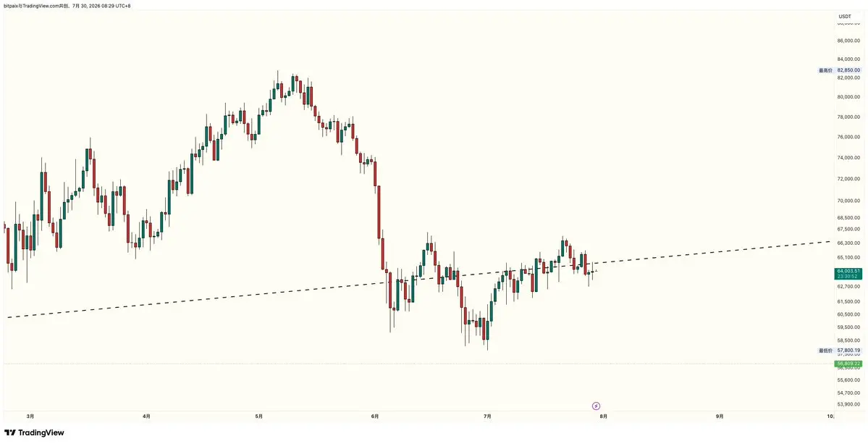Click the 6月 label on time axis
The height and width of the screenshot is (444, 868).
point(375,416)
